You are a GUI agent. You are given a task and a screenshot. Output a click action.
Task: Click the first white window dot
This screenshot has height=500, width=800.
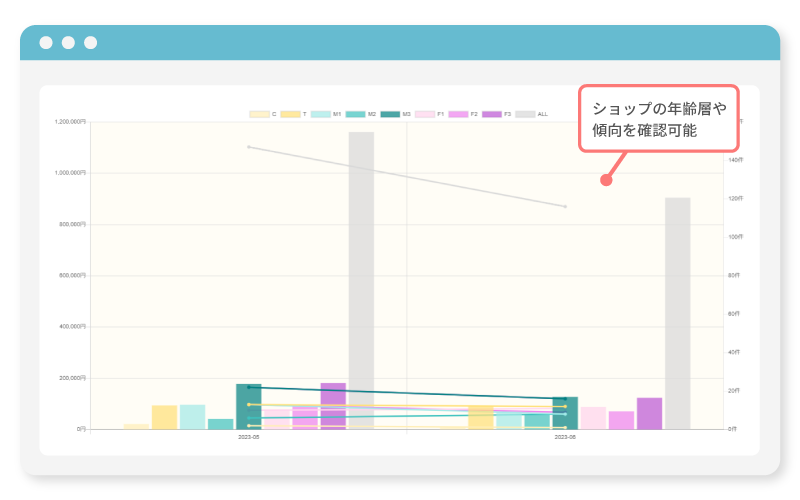pos(46,43)
